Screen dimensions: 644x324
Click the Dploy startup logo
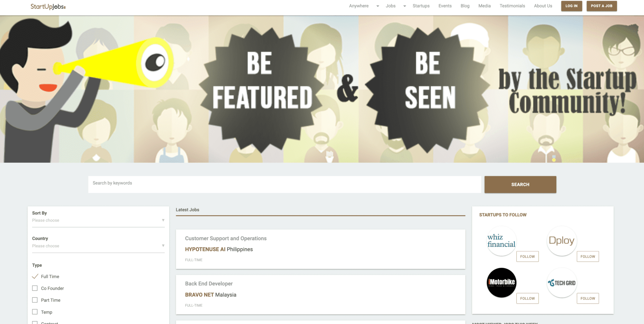tap(562, 241)
